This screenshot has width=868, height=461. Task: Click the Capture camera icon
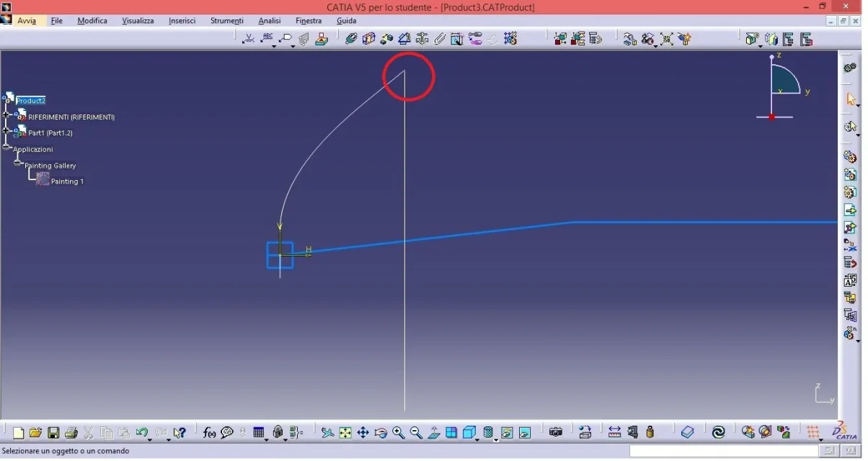(x=555, y=433)
